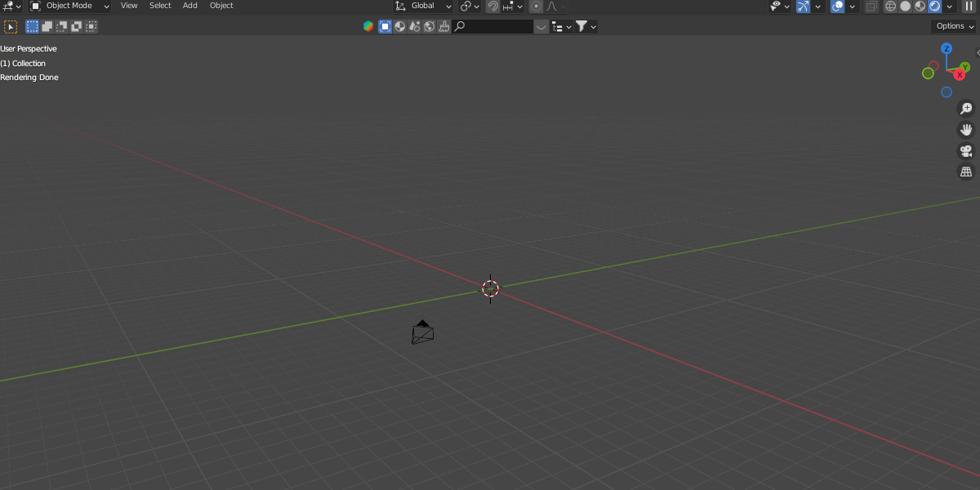
Task: Open the funnel filter dropdown
Action: pyautogui.click(x=586, y=26)
